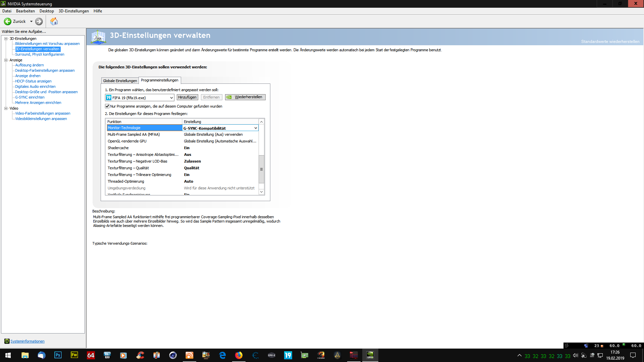Switch to Firefox in the taskbar

(x=238, y=355)
